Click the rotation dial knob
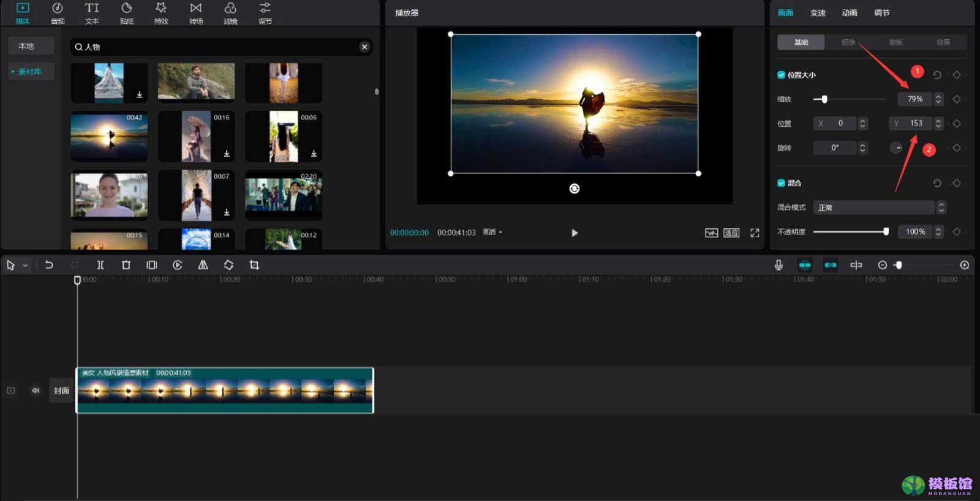This screenshot has width=980, height=501. pos(896,148)
